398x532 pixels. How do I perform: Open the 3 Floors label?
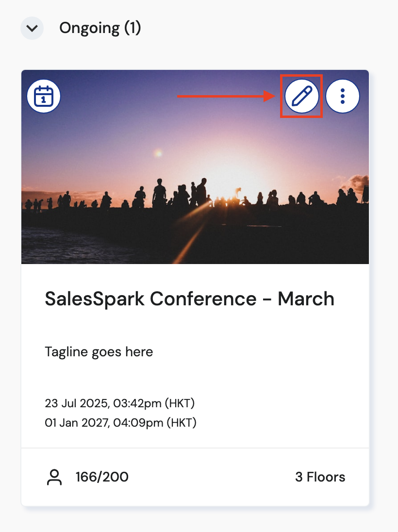[x=320, y=477]
